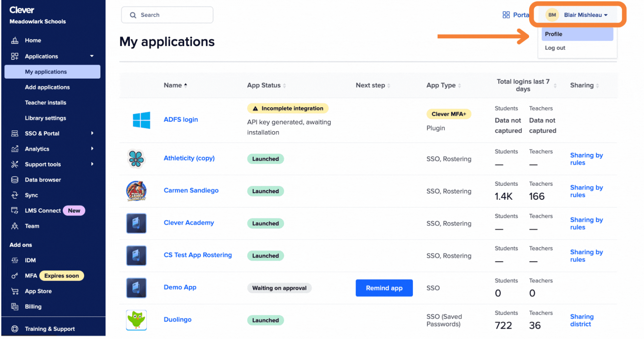This screenshot has width=644, height=339.
Task: Open the Training & Support icon
Action: [x=15, y=328]
